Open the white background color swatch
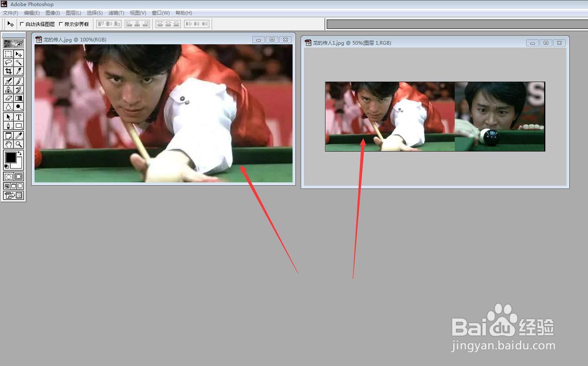Screen dimensions: 588x366 click(19, 165)
